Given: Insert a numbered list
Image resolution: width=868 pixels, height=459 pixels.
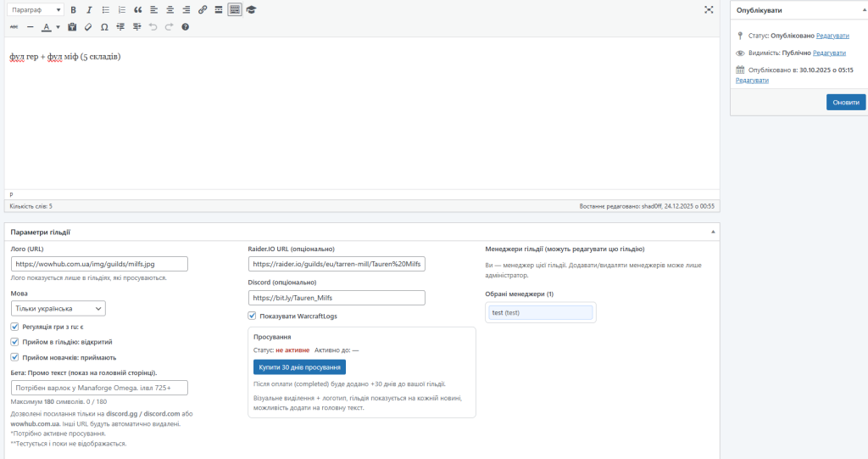Looking at the screenshot, I should pos(121,10).
